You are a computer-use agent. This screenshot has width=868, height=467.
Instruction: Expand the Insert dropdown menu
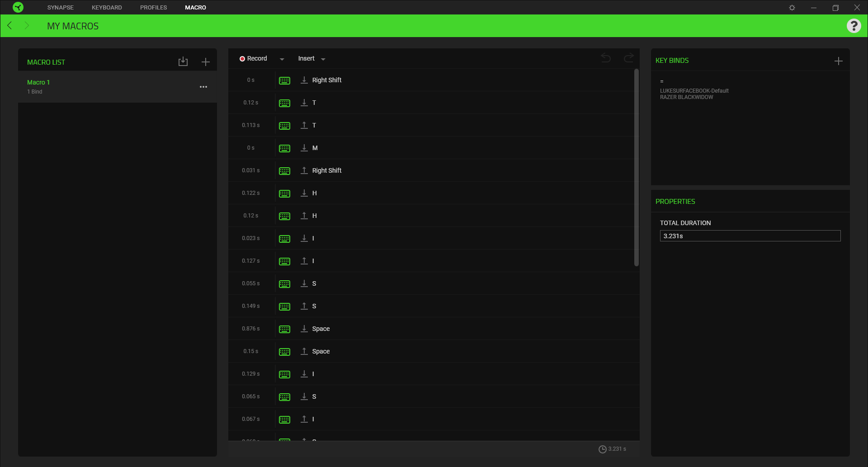(x=323, y=59)
